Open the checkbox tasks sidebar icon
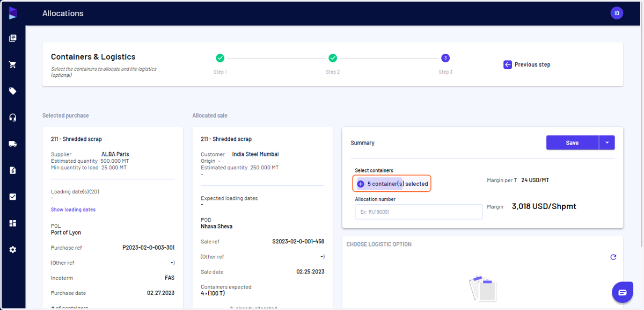This screenshot has width=644, height=310. point(13,197)
